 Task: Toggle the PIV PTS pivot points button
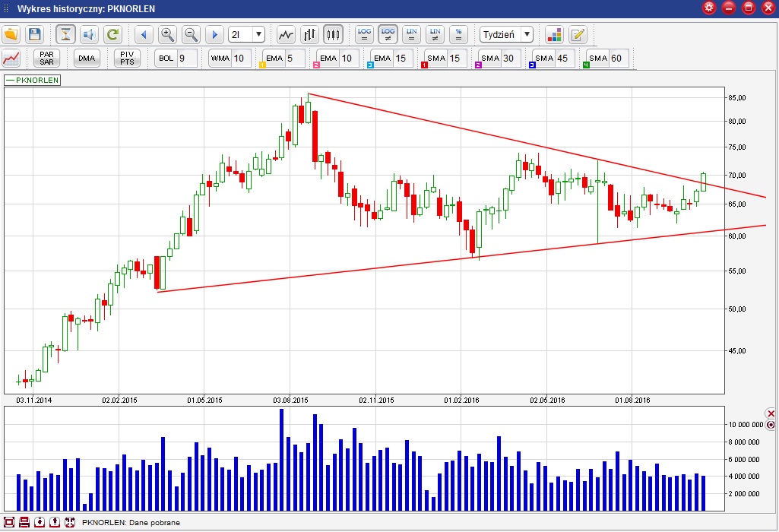[126, 58]
